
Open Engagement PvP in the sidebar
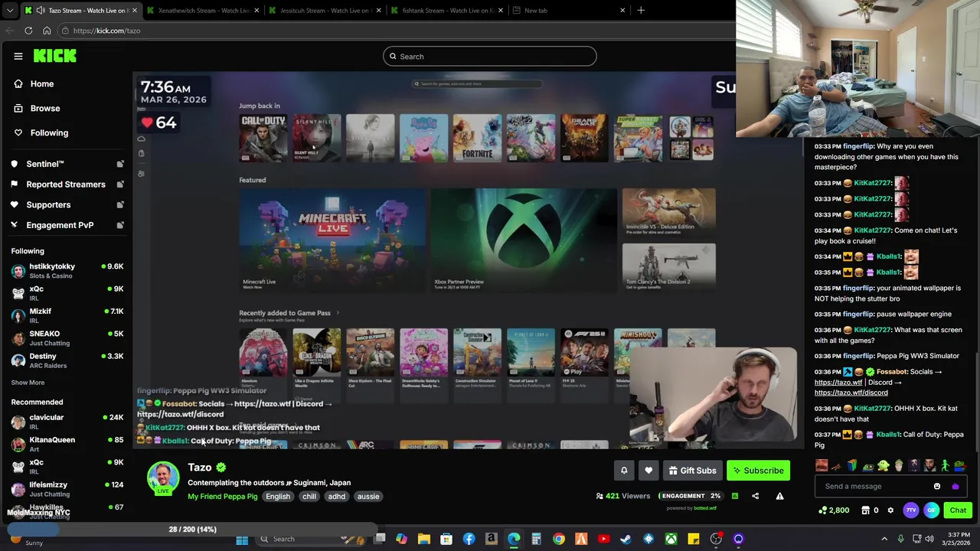[67, 225]
